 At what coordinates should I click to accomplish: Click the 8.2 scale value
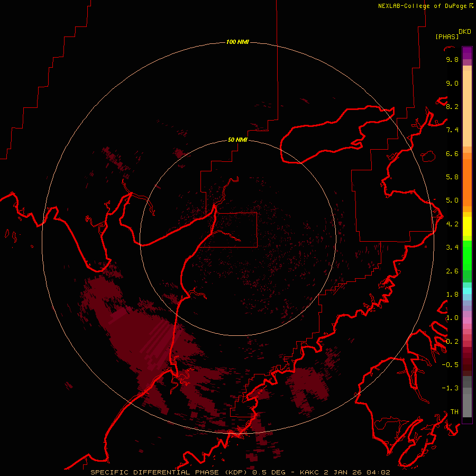pyautogui.click(x=452, y=106)
